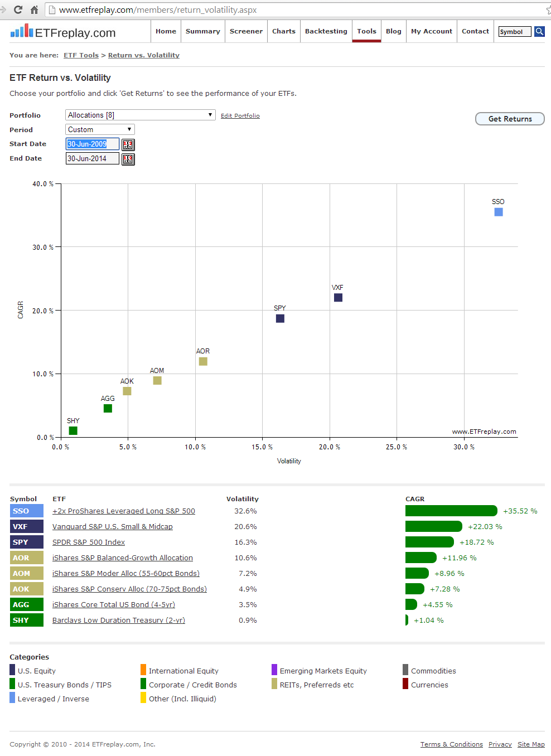
Task: Click the Symbol search input field
Action: pyautogui.click(x=515, y=32)
